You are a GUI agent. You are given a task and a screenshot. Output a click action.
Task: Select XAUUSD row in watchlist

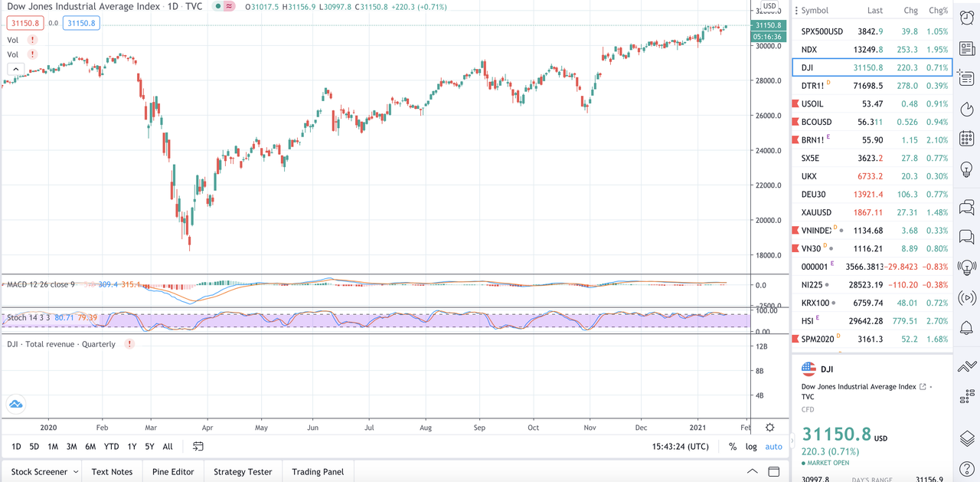point(873,212)
